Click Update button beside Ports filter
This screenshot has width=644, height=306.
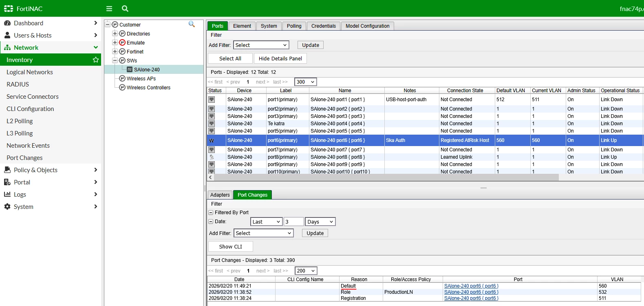[311, 45]
